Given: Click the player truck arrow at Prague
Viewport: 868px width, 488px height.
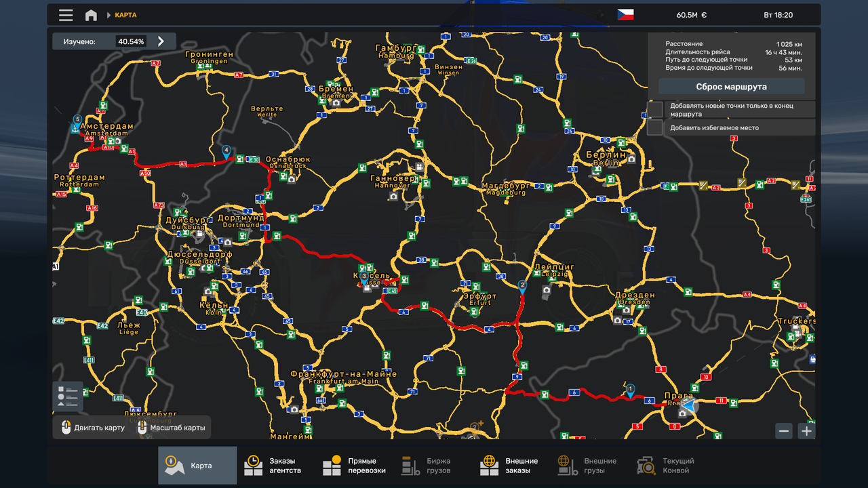Looking at the screenshot, I should pos(688,406).
